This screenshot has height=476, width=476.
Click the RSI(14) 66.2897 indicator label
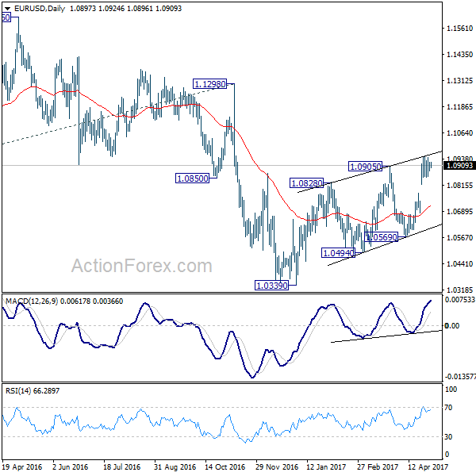coord(33,390)
